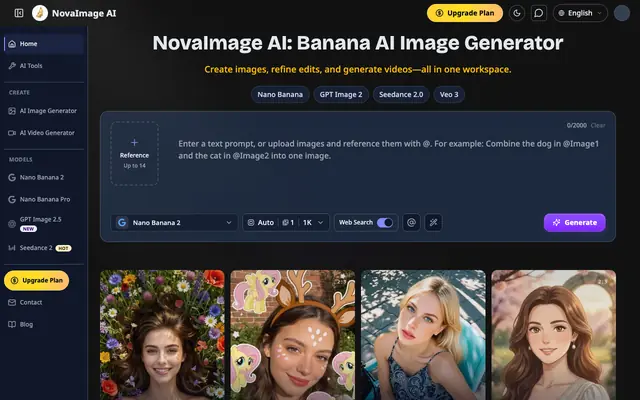Click the coin icon in the top Upgrade Plan button
The height and width of the screenshot is (400, 640).
point(439,13)
